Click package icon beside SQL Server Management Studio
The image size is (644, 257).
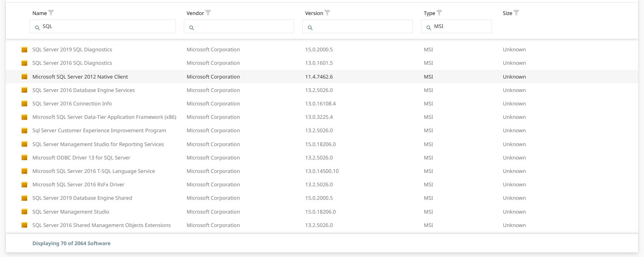pos(24,212)
